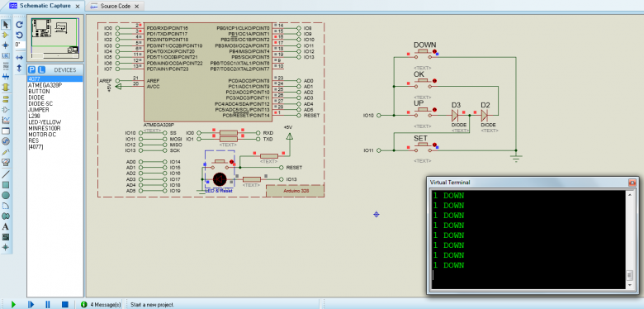Screen dimensions: 644x309
Task: Click the X-Mirror horizontal flip icon
Action: (19, 57)
